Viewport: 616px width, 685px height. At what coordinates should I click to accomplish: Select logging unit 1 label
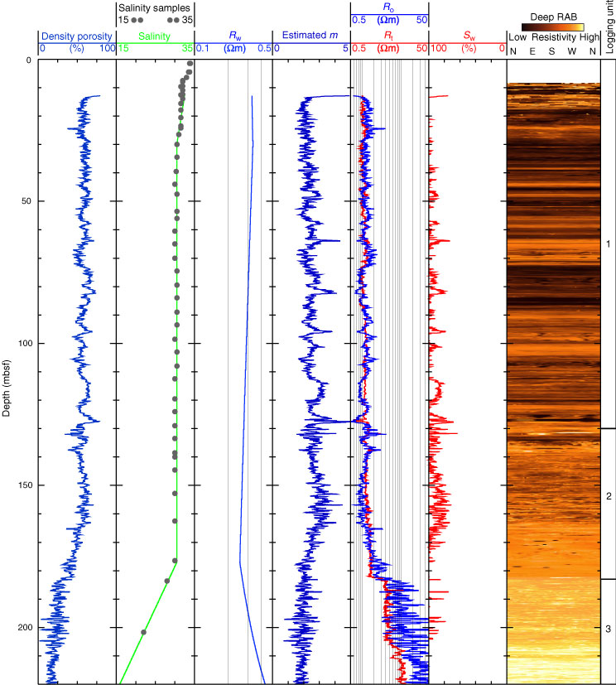tap(609, 244)
